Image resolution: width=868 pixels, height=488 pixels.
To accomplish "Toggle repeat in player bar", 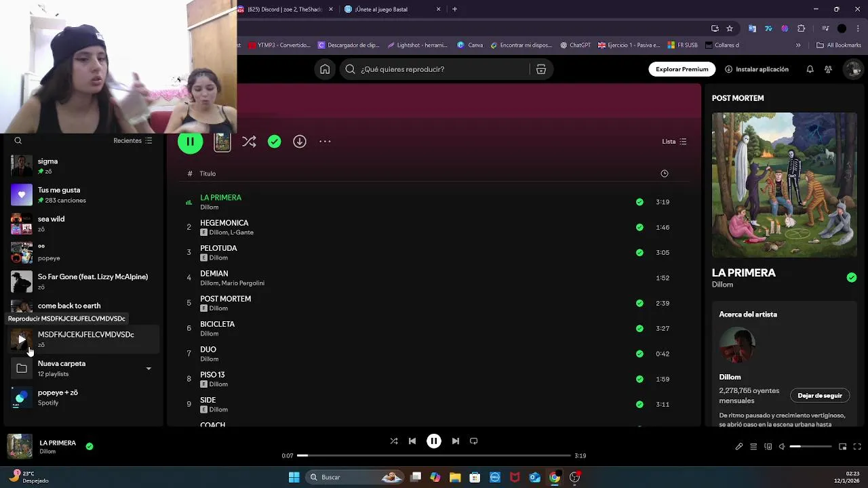I will coord(474,441).
